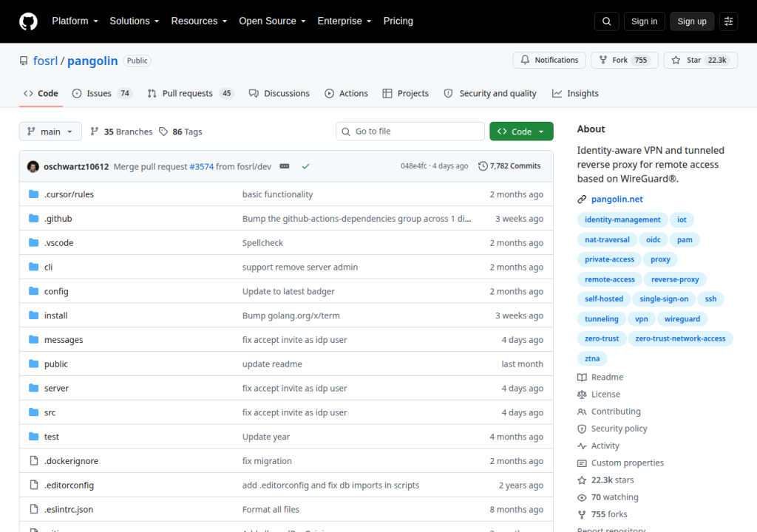Click the pangolin repository name link
Image resolution: width=757 pixels, height=532 pixels.
click(x=92, y=61)
